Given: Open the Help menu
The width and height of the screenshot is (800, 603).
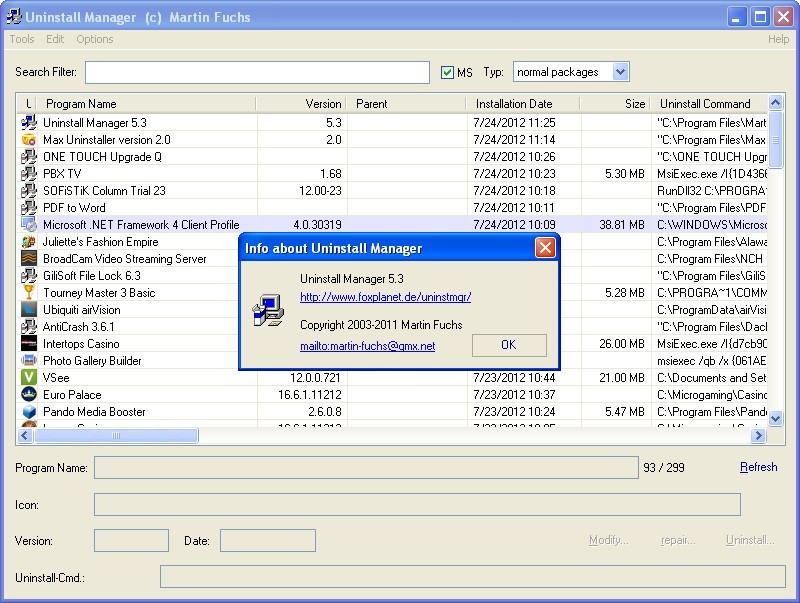Looking at the screenshot, I should tap(778, 39).
